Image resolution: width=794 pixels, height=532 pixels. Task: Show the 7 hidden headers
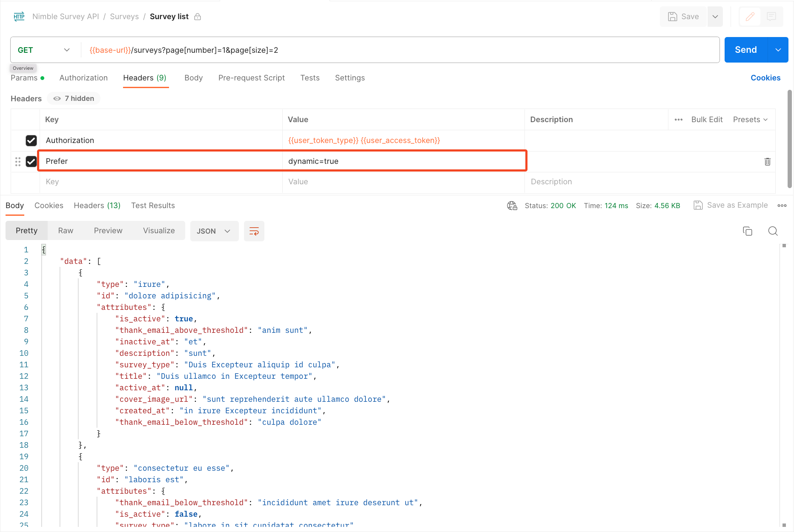(74, 99)
